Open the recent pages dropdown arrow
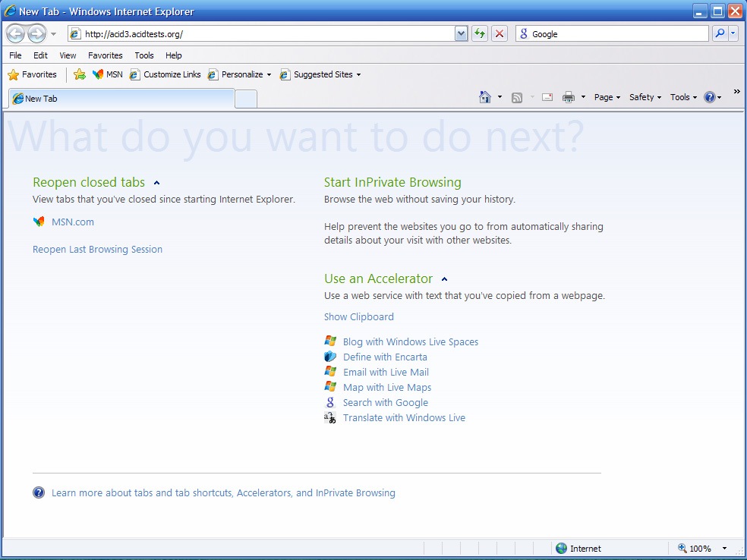The width and height of the screenshot is (747, 560). pos(53,34)
